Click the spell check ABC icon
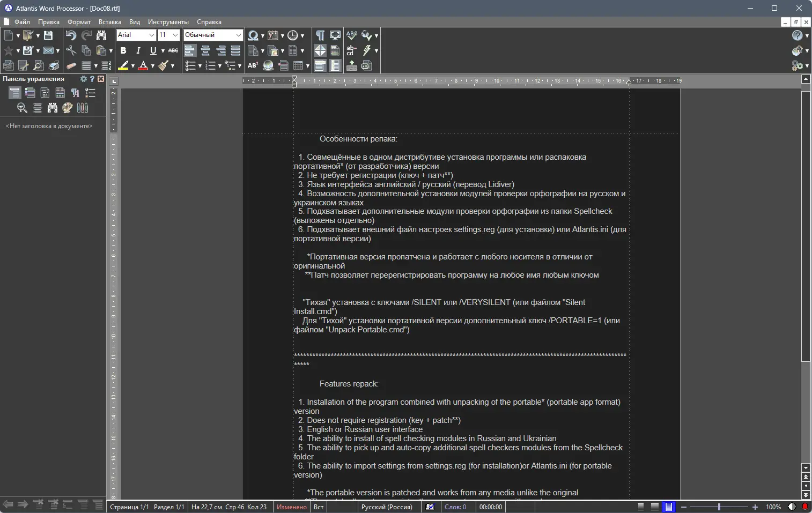812x513 pixels. (x=351, y=35)
